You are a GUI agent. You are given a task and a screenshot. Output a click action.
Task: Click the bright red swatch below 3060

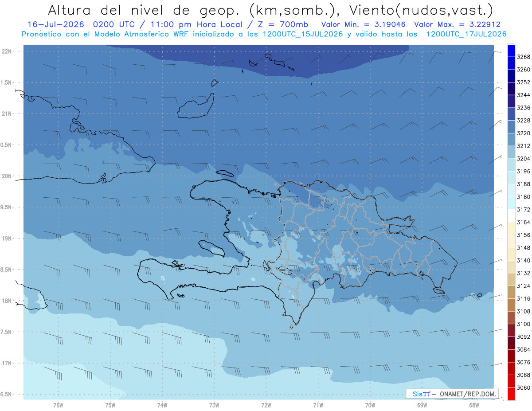click(x=511, y=394)
